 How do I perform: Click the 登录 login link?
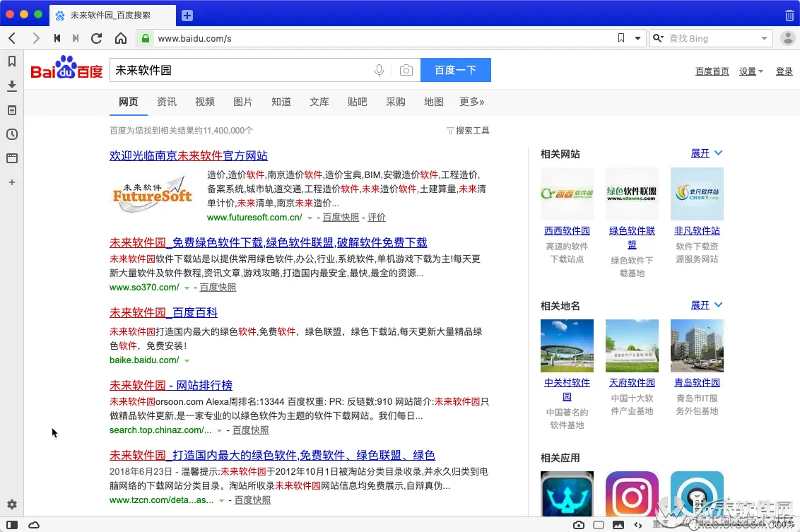(784, 71)
